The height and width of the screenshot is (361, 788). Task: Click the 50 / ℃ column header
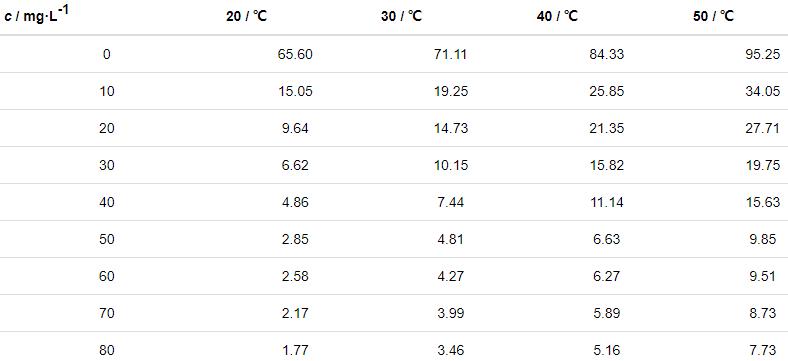coord(714,16)
